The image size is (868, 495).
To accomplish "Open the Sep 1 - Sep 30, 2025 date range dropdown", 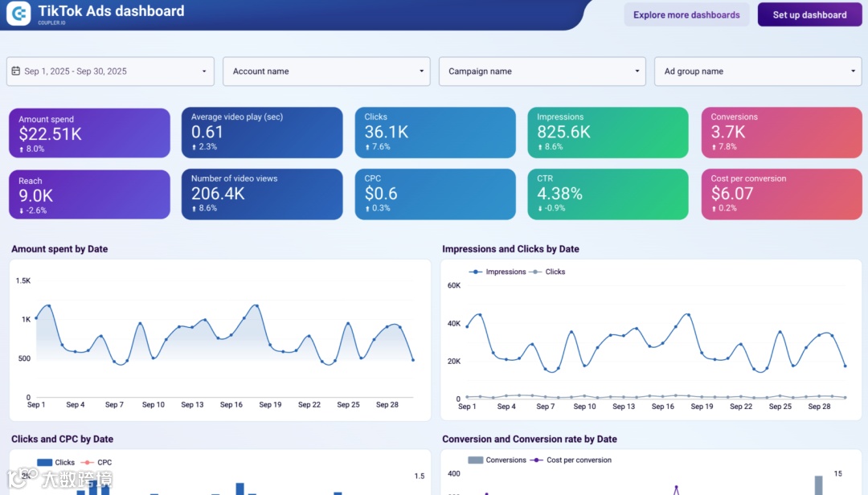I will pos(110,72).
